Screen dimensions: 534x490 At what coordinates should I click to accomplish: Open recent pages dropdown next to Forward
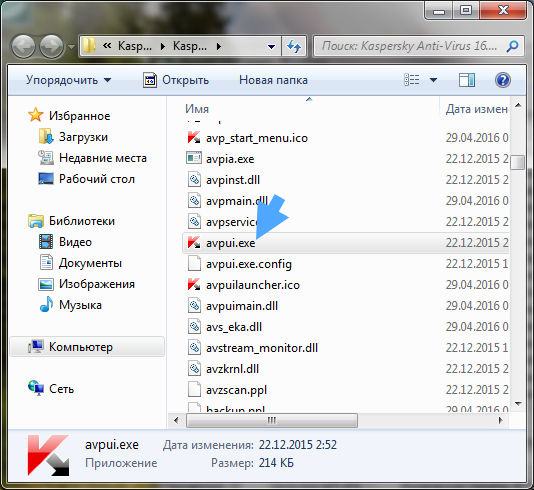pos(71,46)
